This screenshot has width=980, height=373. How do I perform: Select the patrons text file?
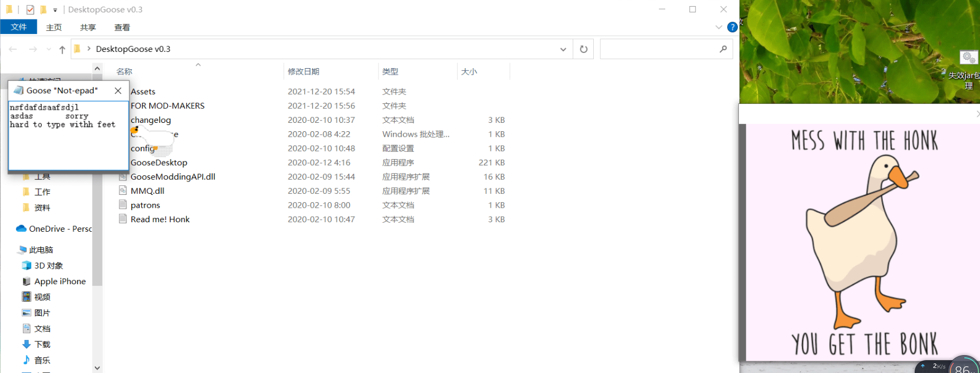[145, 205]
